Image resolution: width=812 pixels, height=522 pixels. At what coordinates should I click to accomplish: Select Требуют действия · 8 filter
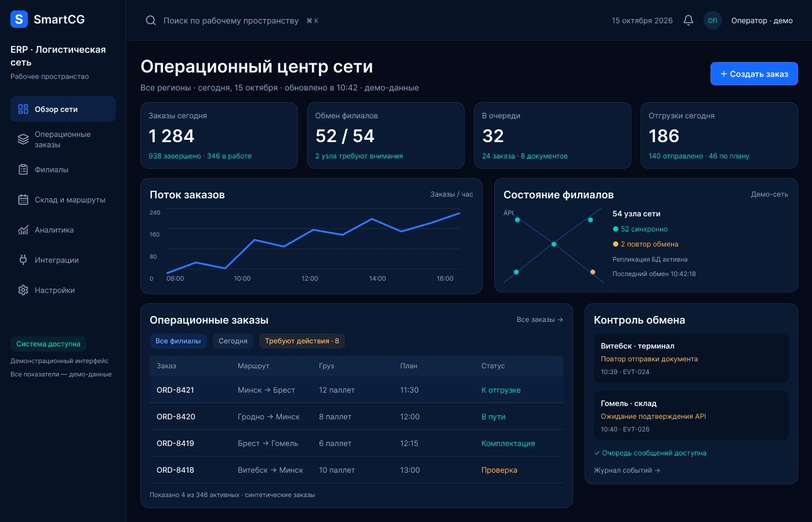[x=302, y=341]
